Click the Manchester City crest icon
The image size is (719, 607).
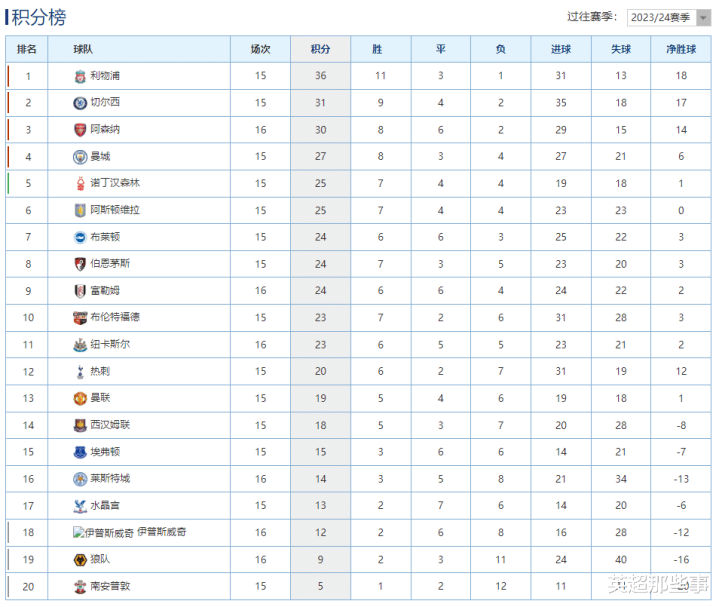pos(80,157)
